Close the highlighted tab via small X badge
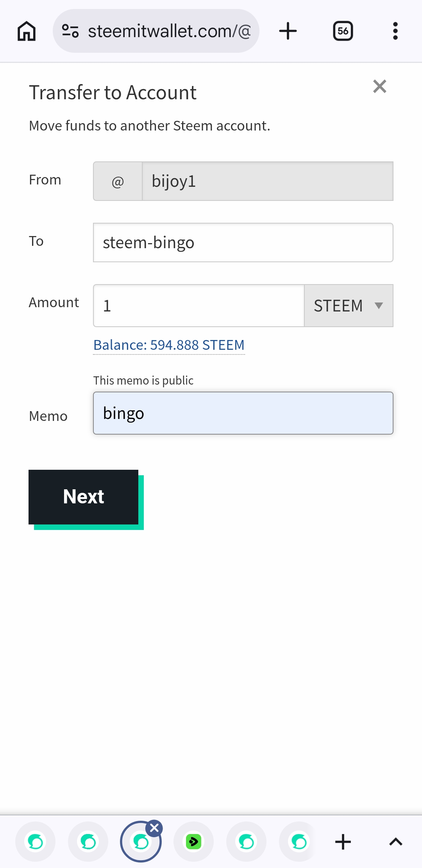 tap(154, 828)
